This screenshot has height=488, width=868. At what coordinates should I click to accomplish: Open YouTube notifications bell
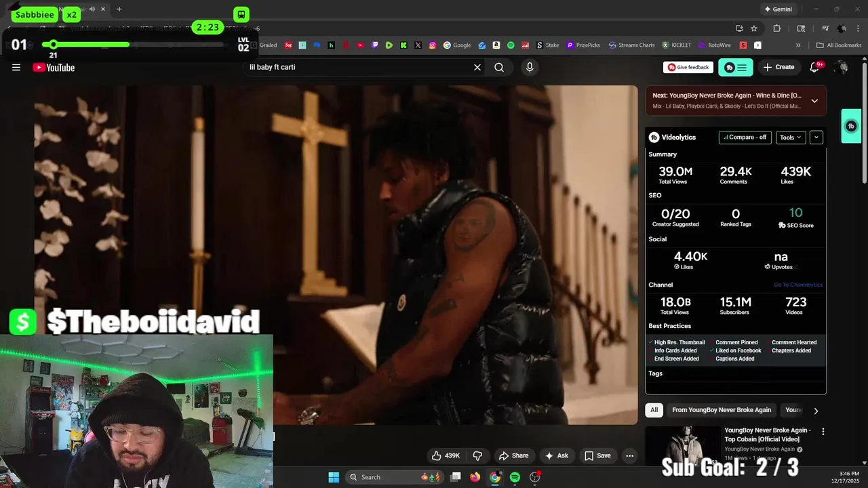click(x=816, y=66)
